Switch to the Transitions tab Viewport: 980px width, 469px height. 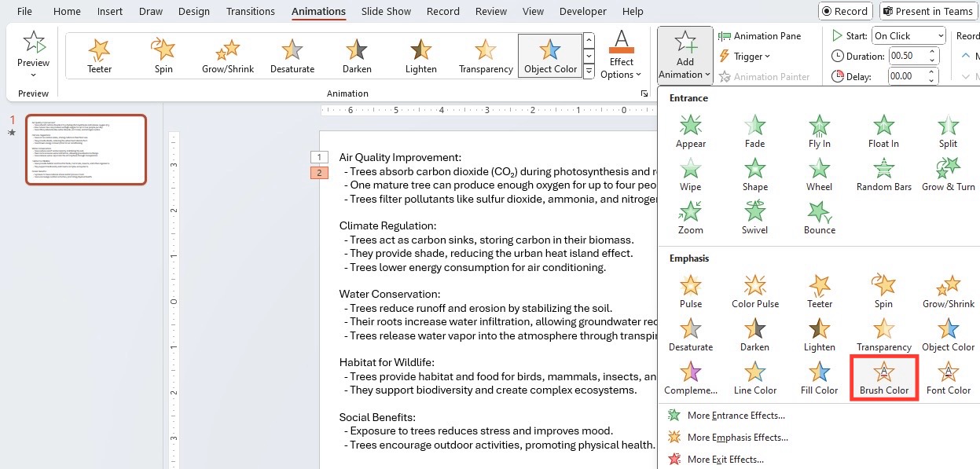click(x=250, y=11)
